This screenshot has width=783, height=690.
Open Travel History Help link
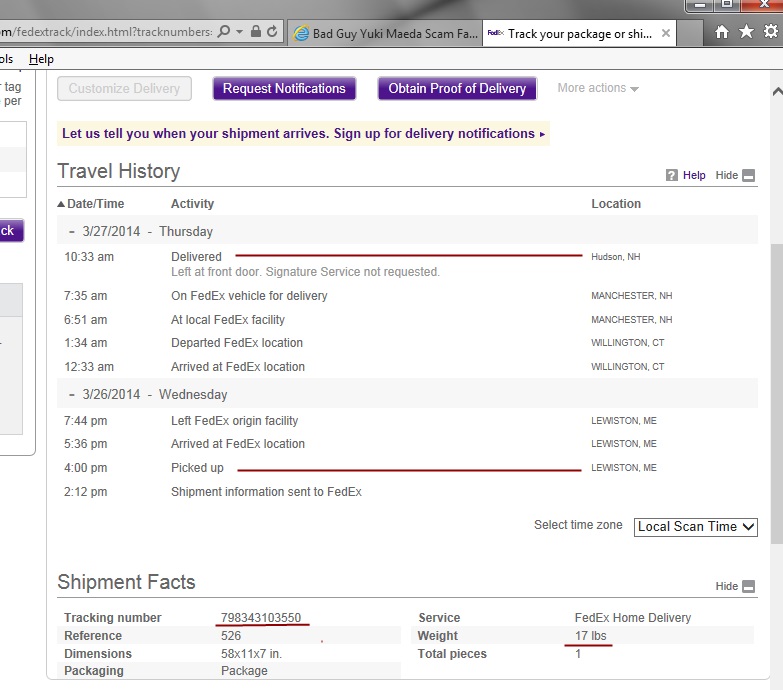click(694, 175)
